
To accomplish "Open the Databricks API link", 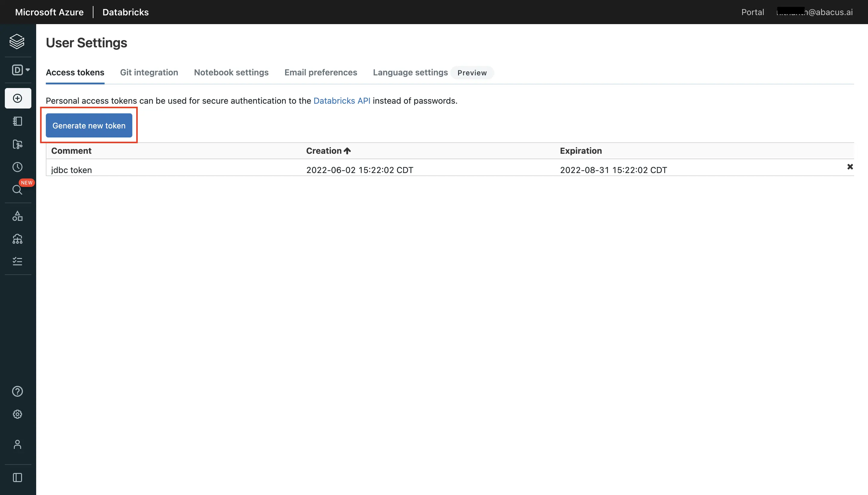I will pos(341,101).
